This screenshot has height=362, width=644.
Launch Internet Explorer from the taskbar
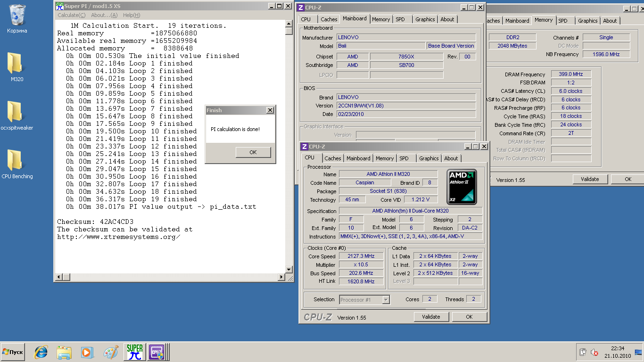tap(41, 352)
